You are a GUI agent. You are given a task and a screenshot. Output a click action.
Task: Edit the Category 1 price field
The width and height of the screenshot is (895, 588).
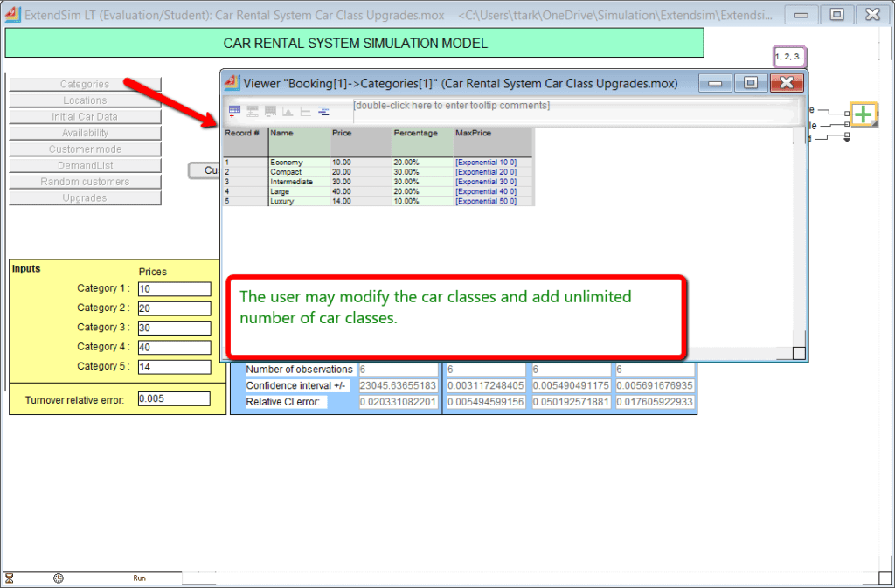[174, 289]
